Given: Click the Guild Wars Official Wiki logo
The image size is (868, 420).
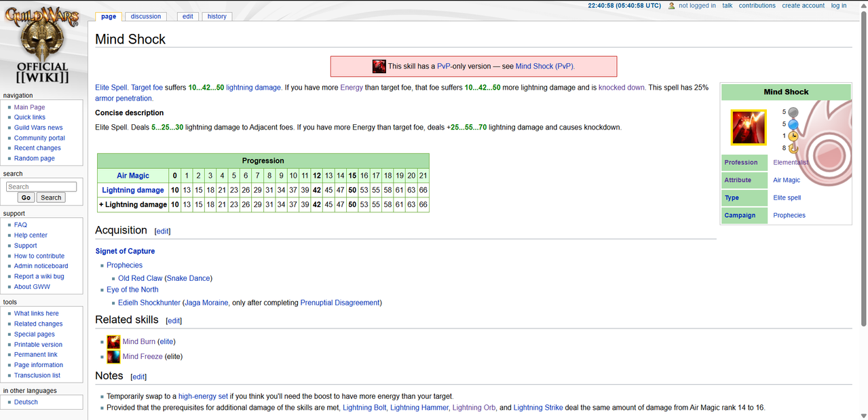Looking at the screenshot, I should pos(42,46).
